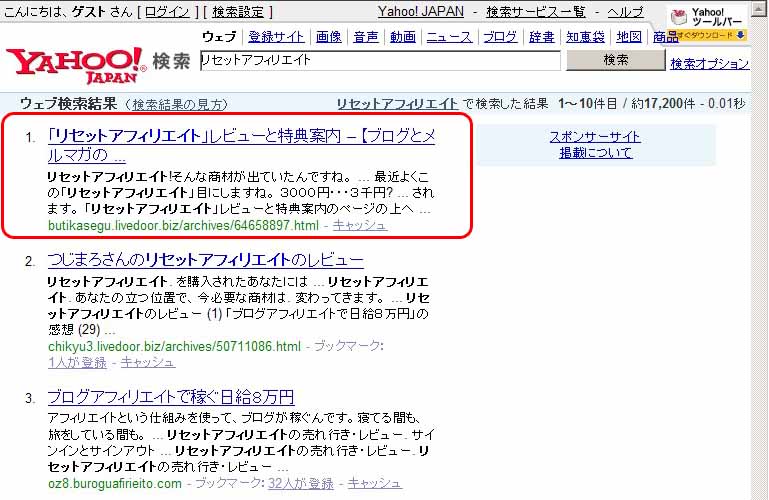Open result ブログアフィリエイトで稼ぐ日給8万円
Image resolution: width=769 pixels, height=500 pixels.
coord(171,397)
